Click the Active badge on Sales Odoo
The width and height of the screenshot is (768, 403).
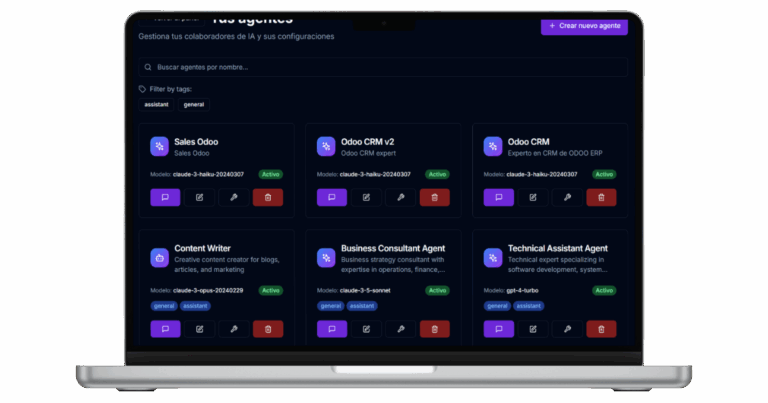(x=270, y=174)
